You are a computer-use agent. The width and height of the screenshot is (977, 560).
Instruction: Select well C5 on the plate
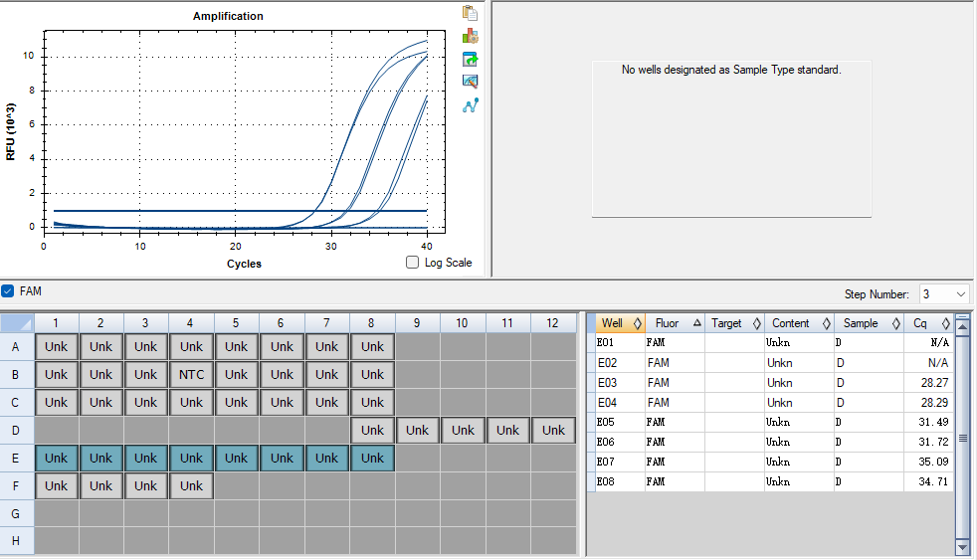click(x=236, y=403)
